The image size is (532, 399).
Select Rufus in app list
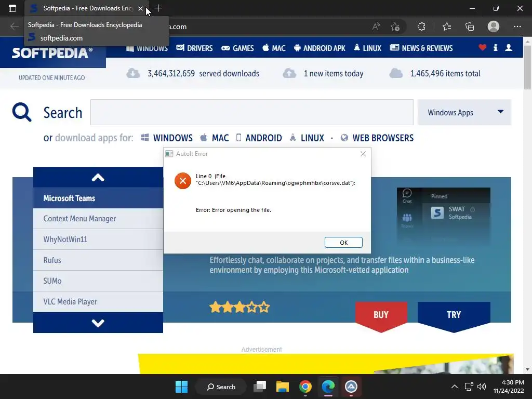pyautogui.click(x=98, y=260)
